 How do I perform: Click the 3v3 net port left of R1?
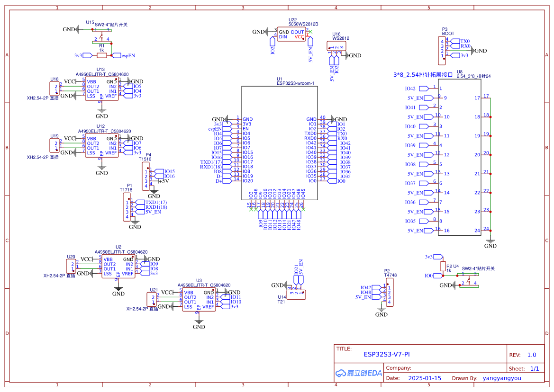point(83,55)
